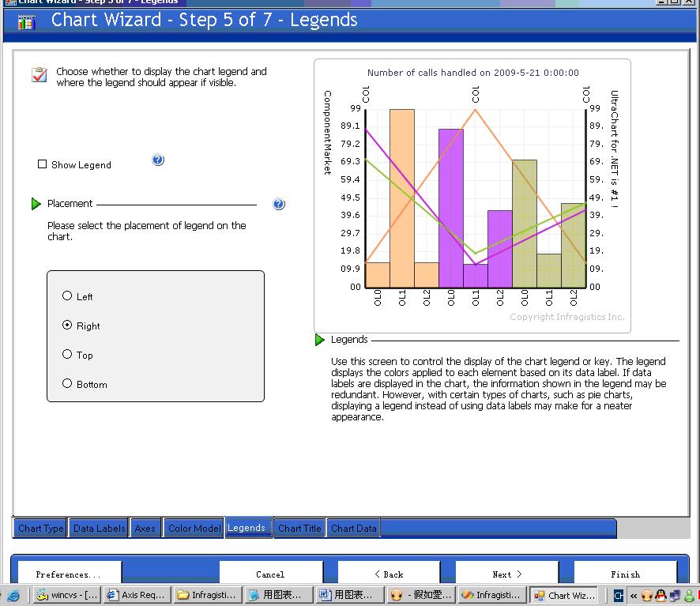700x606 pixels.
Task: Click the Cancel button
Action: pos(270,574)
